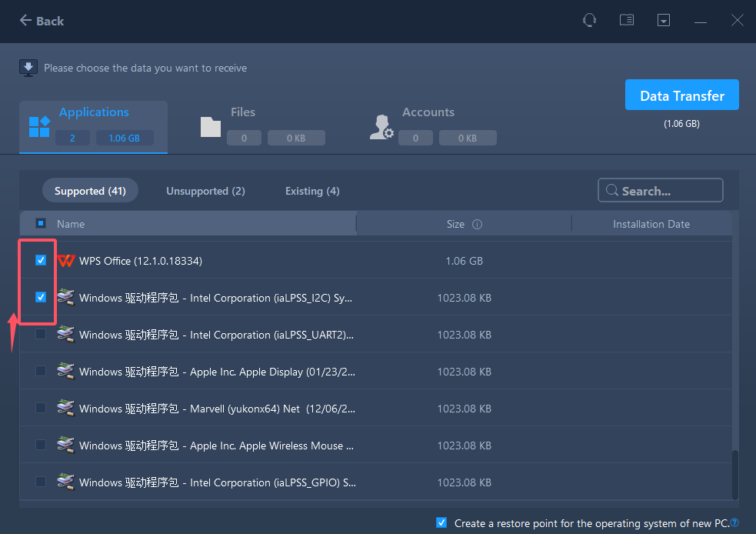Check the Marvell yukonx64 Net driver checkbox
Viewport: 756px width, 534px height.
click(x=41, y=409)
